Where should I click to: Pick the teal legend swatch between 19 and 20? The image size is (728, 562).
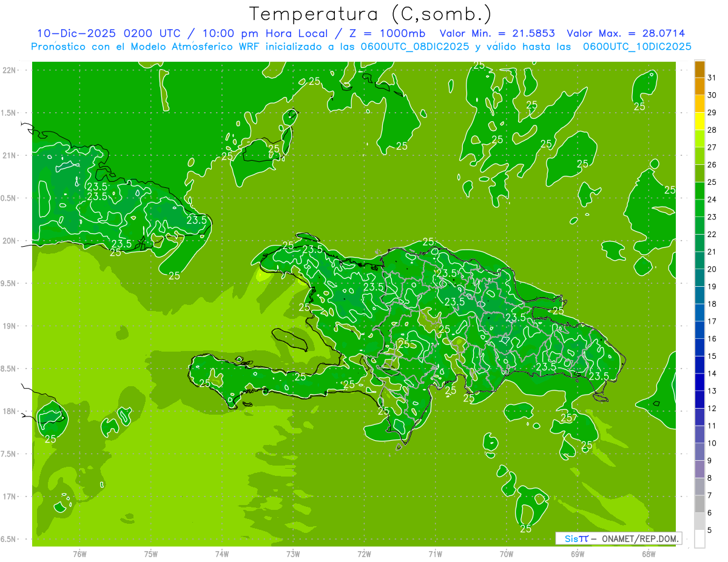[699, 278]
